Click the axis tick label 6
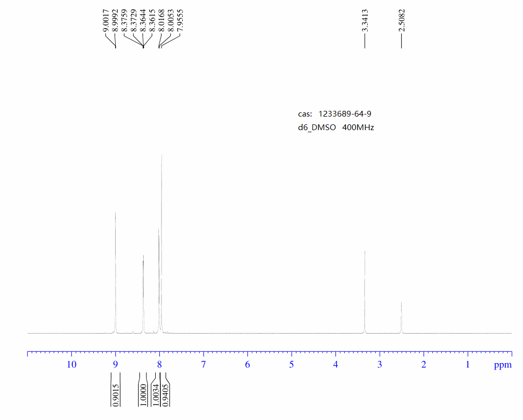This screenshot has width=523, height=420. click(x=247, y=365)
